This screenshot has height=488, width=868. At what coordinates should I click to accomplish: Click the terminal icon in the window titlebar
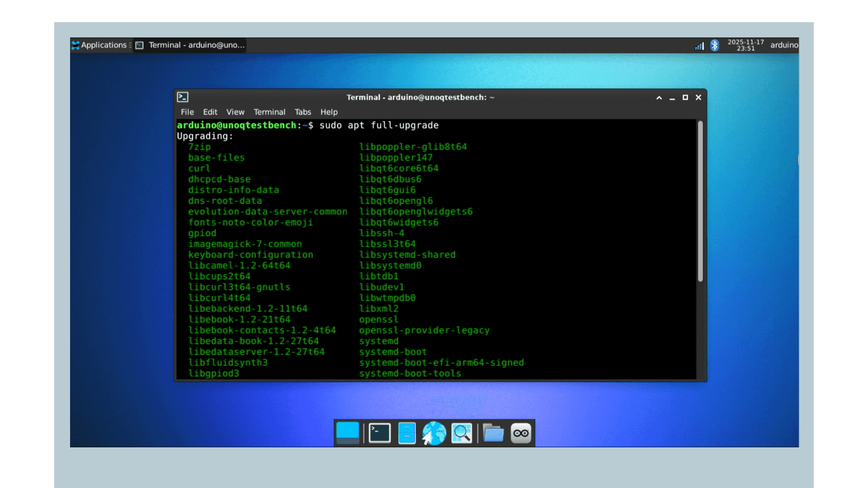(x=183, y=97)
